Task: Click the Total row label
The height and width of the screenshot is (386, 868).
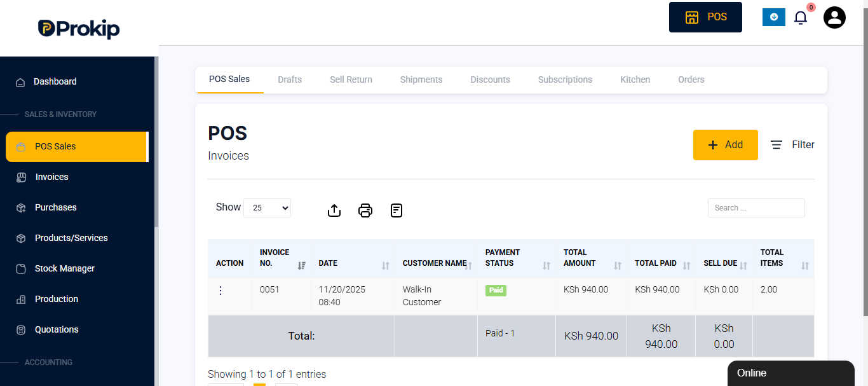Action: [x=302, y=336]
